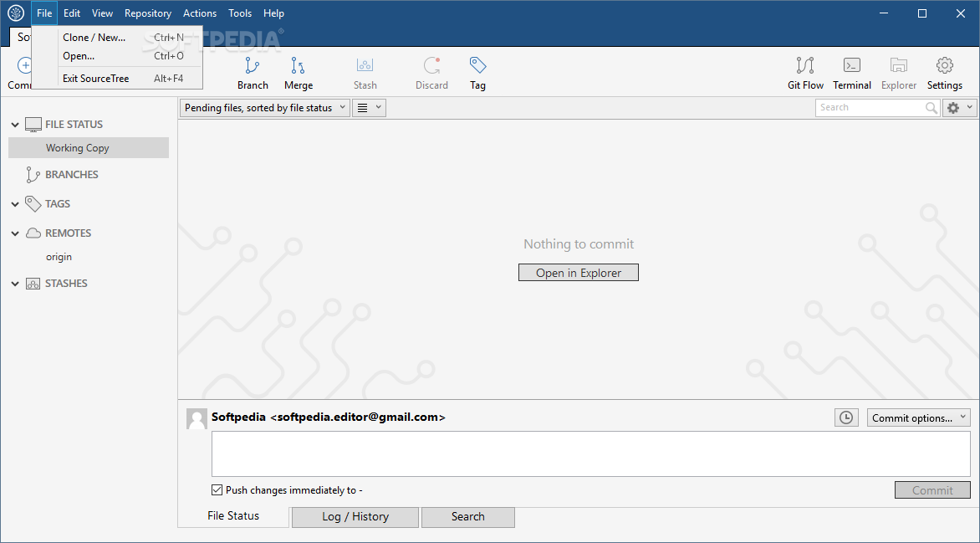Collapse the STASHES section chevron

pos(15,284)
